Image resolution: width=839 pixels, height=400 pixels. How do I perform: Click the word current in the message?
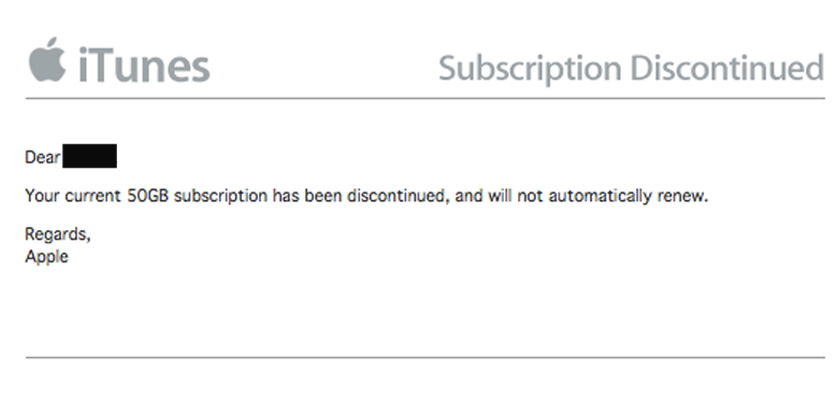click(x=93, y=196)
